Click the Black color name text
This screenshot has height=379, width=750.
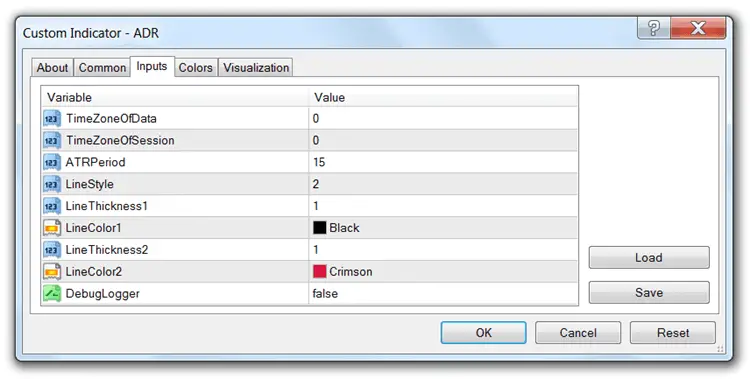(344, 228)
